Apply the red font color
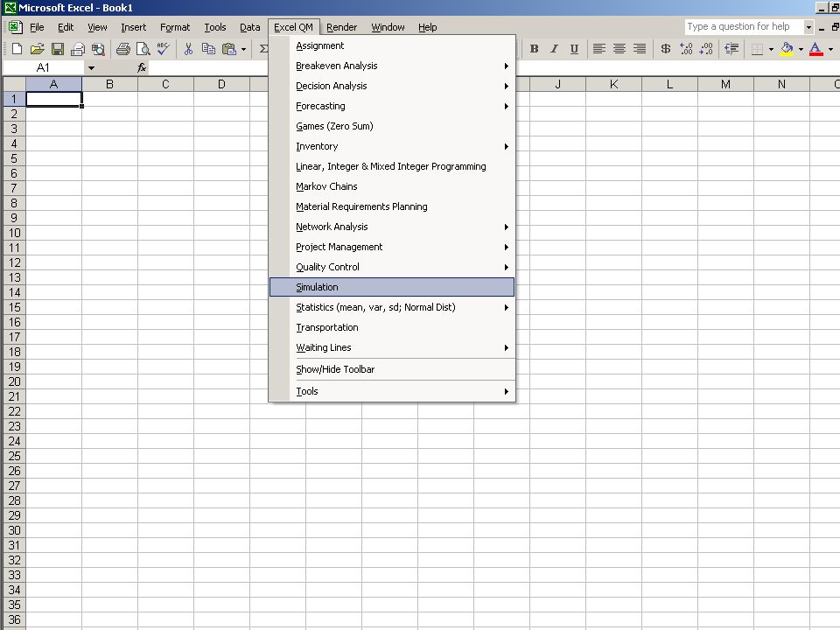Viewport: 840px width, 630px height. (815, 49)
